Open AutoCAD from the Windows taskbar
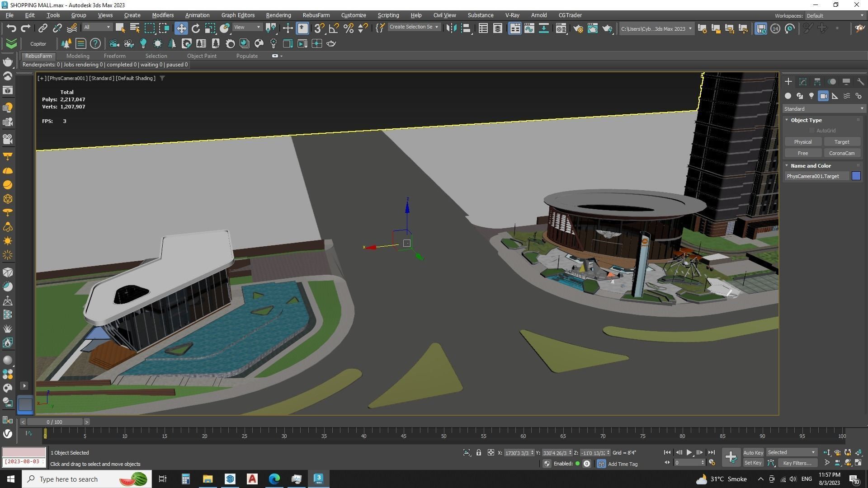 coord(252,479)
